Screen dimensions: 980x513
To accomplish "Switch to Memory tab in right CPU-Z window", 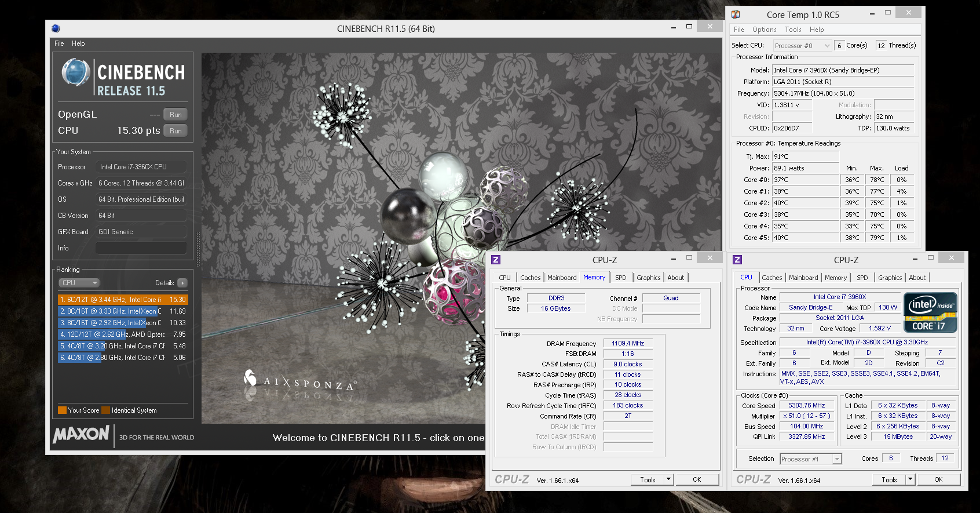I will point(836,278).
